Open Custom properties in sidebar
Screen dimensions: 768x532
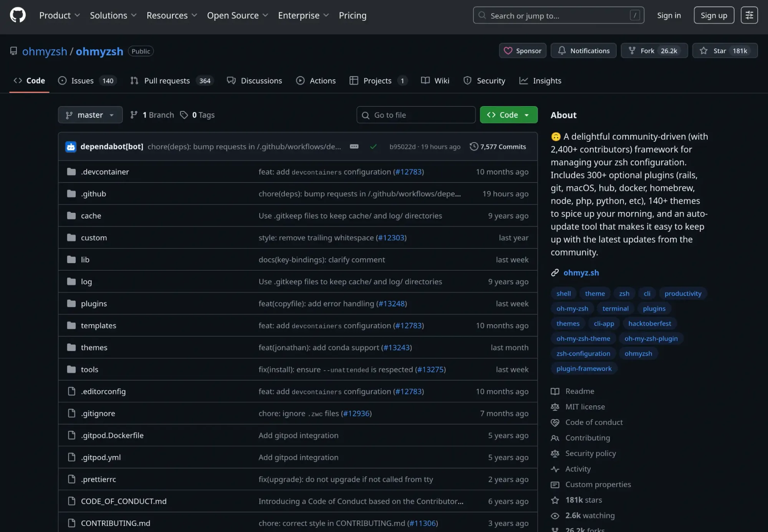(598, 484)
